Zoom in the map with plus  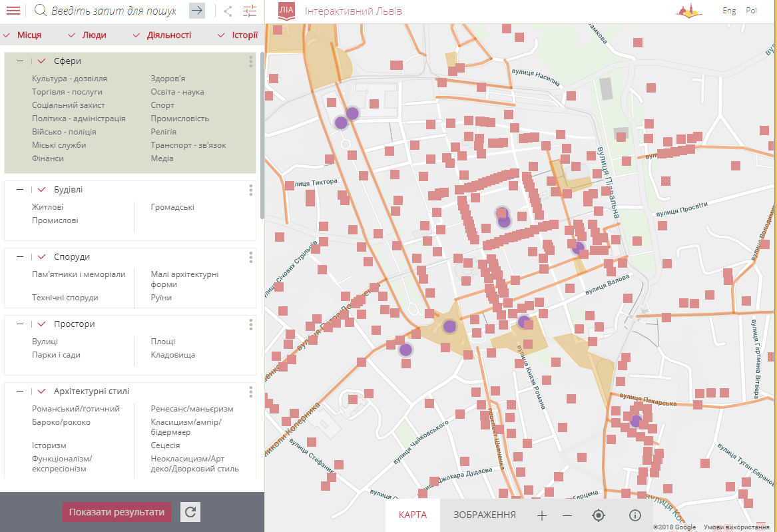(542, 515)
